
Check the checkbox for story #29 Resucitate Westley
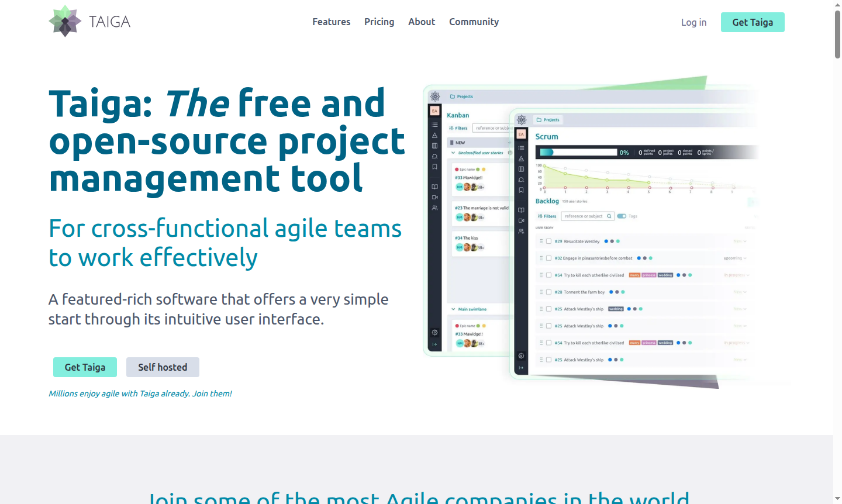(548, 241)
